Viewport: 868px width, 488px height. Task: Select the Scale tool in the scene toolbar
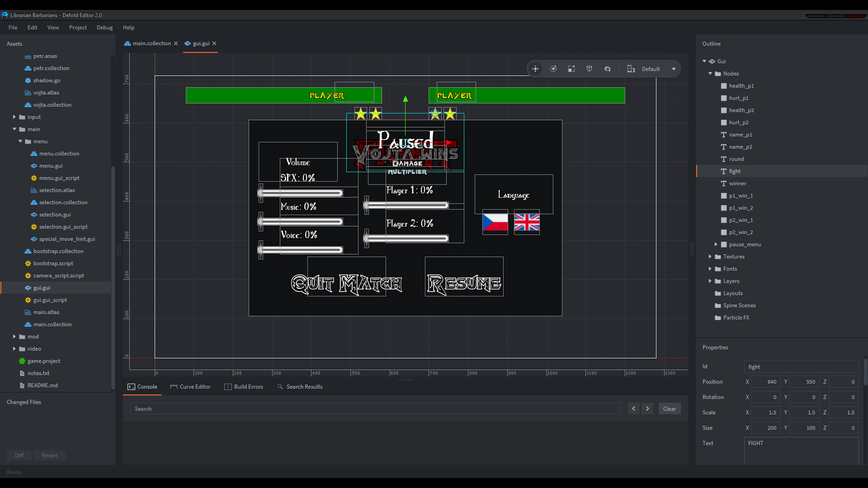tap(571, 69)
